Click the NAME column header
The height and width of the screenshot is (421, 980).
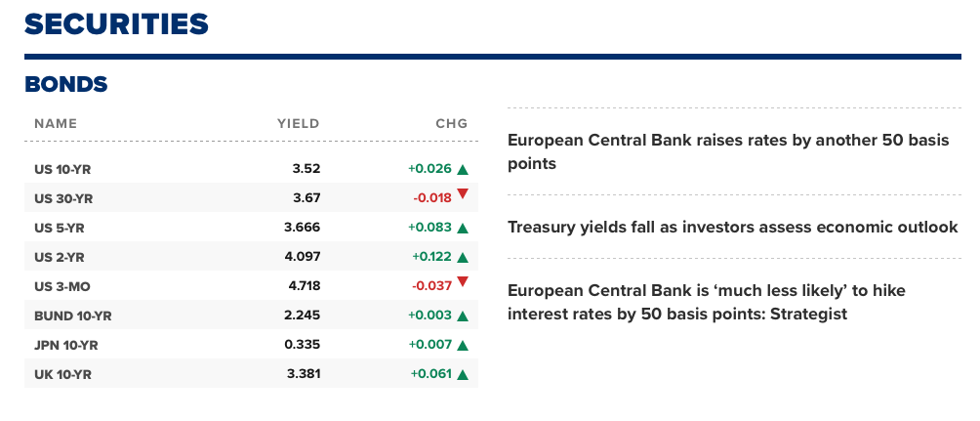pos(56,124)
